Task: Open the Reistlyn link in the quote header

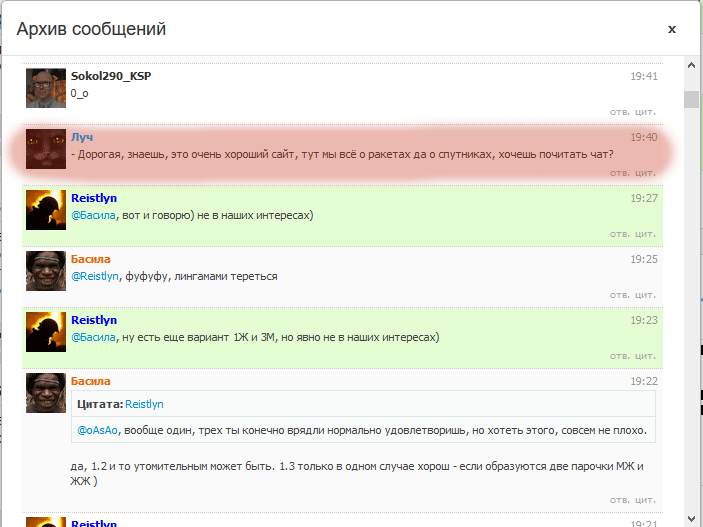Action: pyautogui.click(x=144, y=404)
